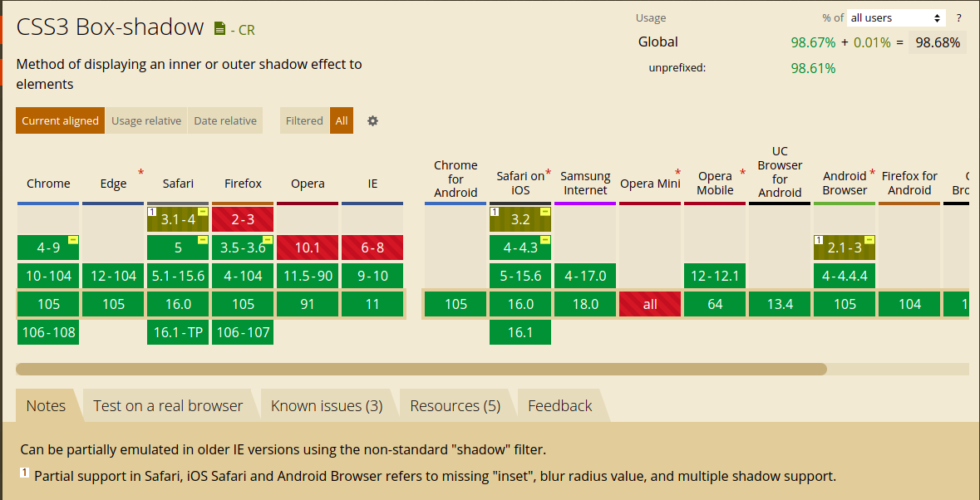Click the Samsung Internet heading
Screen dimensions: 980x500
coord(586,183)
